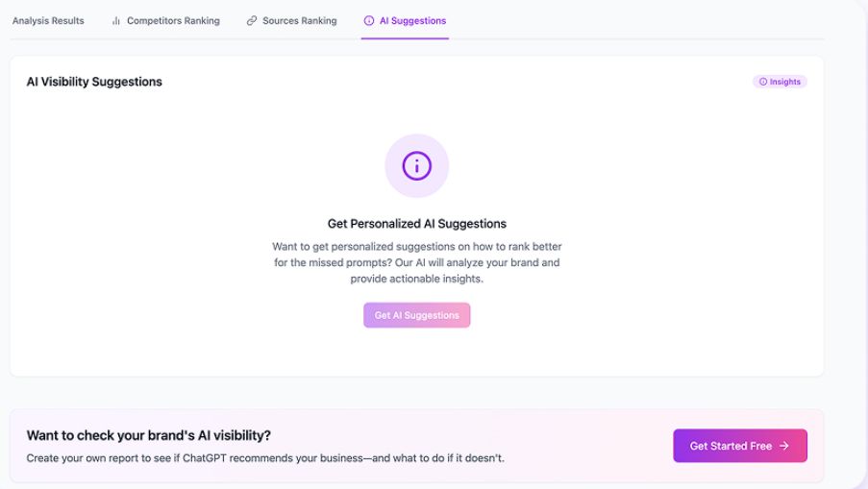Click the AI Visibility Suggestions heading
The width and height of the screenshot is (868, 489).
[x=94, y=82]
